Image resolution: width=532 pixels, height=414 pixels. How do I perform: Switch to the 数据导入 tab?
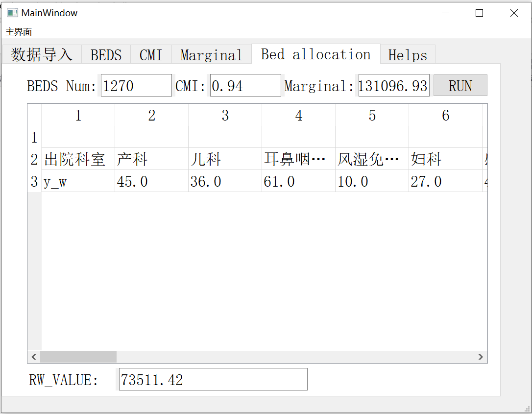[41, 54]
